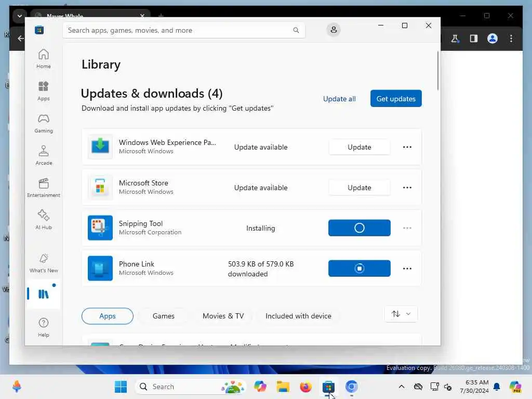Click the Microsoft Store app icon in list

coord(100,187)
